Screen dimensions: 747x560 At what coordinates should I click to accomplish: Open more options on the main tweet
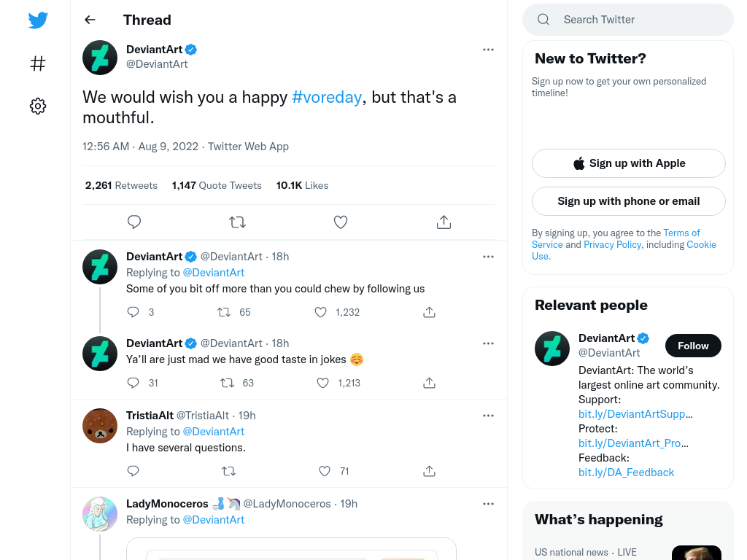[488, 50]
